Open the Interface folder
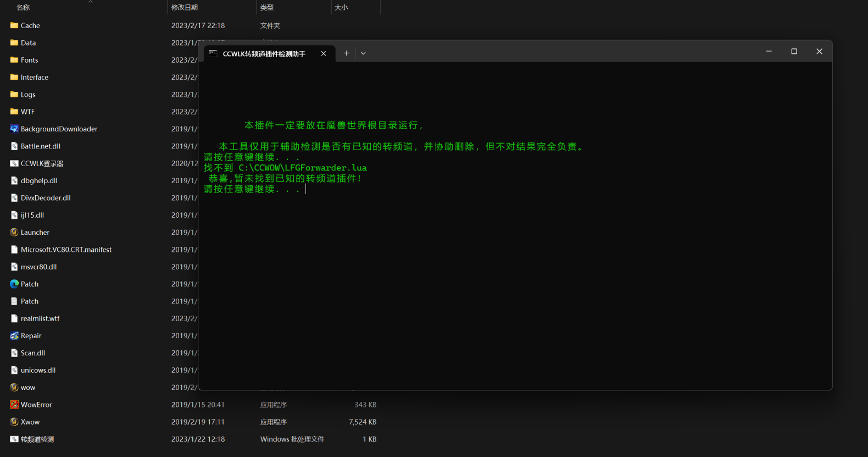This screenshot has width=868, height=457. click(34, 77)
